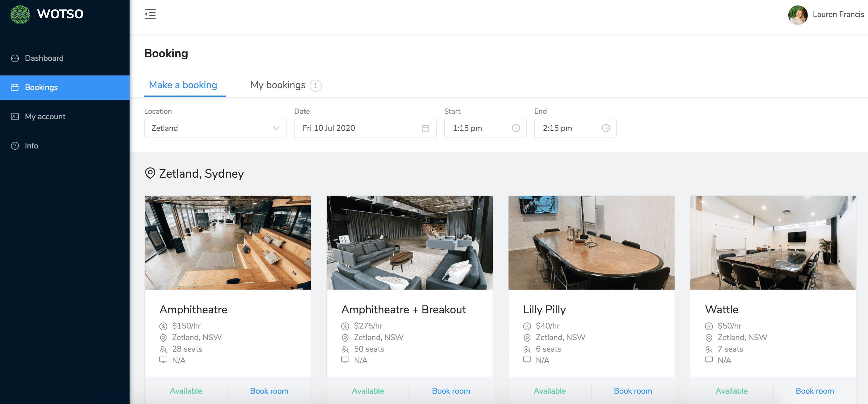Click the clock icon in Start field
This screenshot has width=868, height=404.
[516, 128]
